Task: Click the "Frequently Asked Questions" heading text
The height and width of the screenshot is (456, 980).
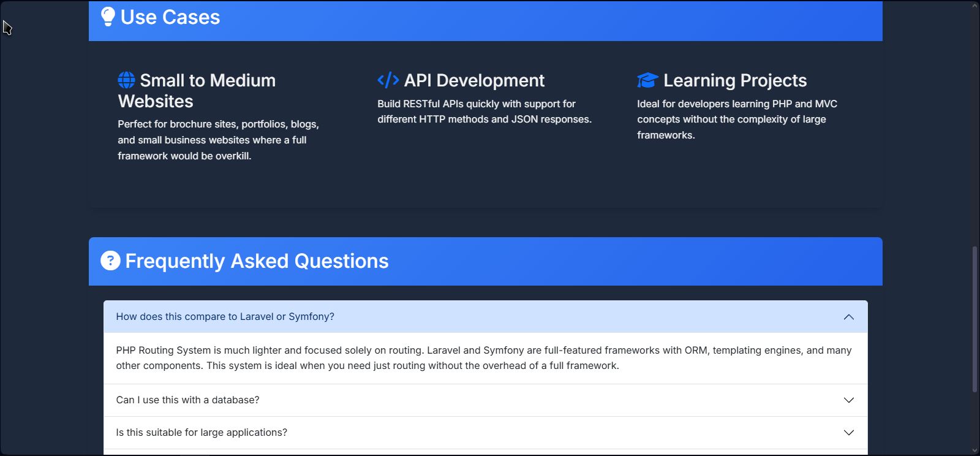Action: pyautogui.click(x=257, y=261)
